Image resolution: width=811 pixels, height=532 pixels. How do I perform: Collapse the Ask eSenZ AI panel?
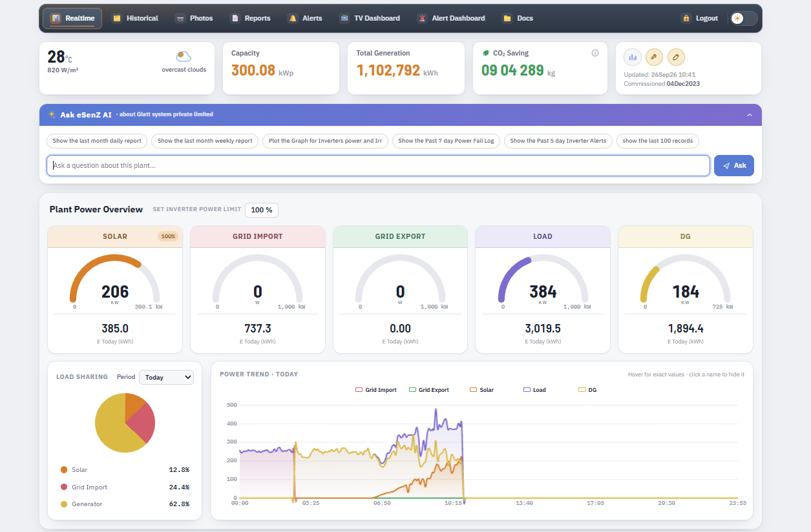click(x=750, y=115)
